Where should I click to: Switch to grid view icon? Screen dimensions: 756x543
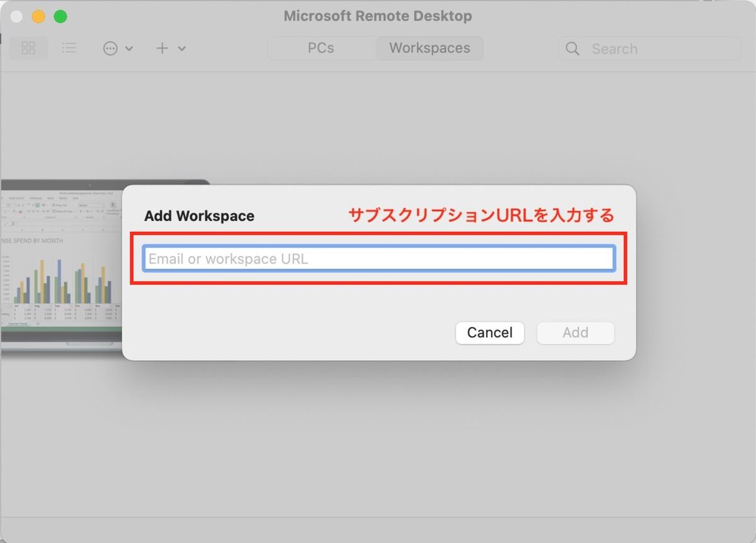click(x=28, y=49)
